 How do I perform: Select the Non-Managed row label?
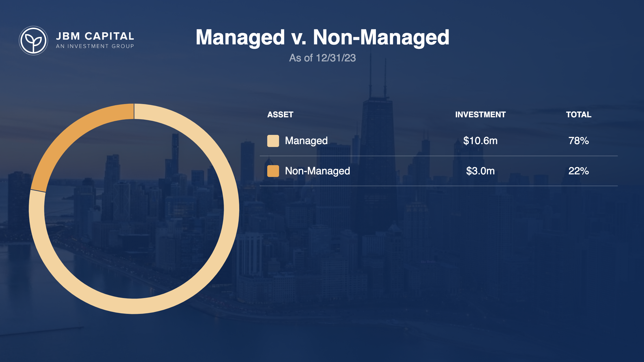click(x=317, y=171)
